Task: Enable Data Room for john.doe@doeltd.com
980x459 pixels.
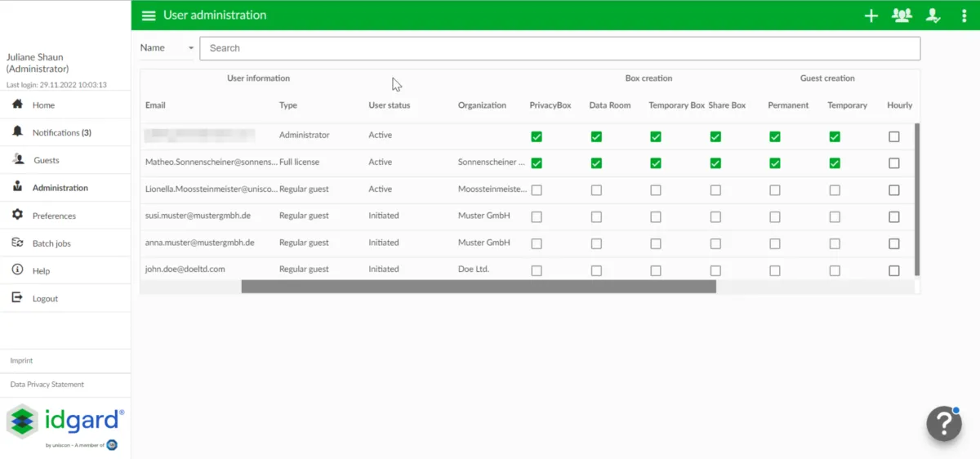Action: 596,270
